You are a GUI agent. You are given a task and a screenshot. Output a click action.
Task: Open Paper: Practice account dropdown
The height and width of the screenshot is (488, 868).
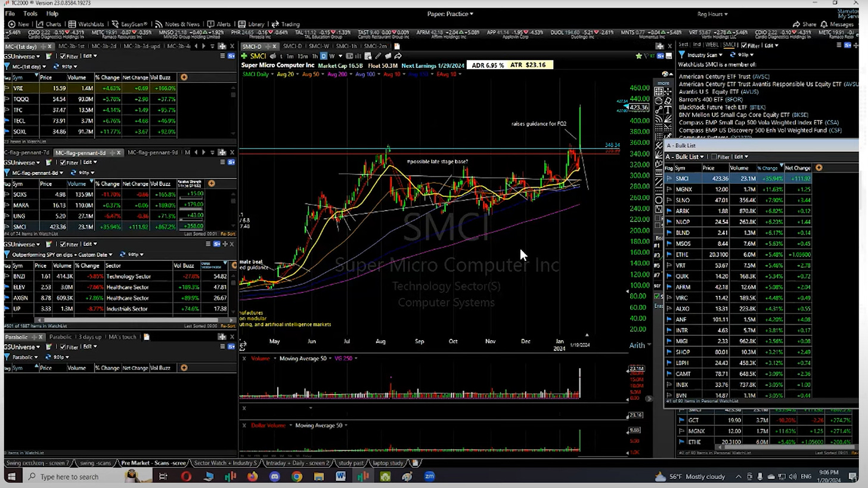(450, 14)
